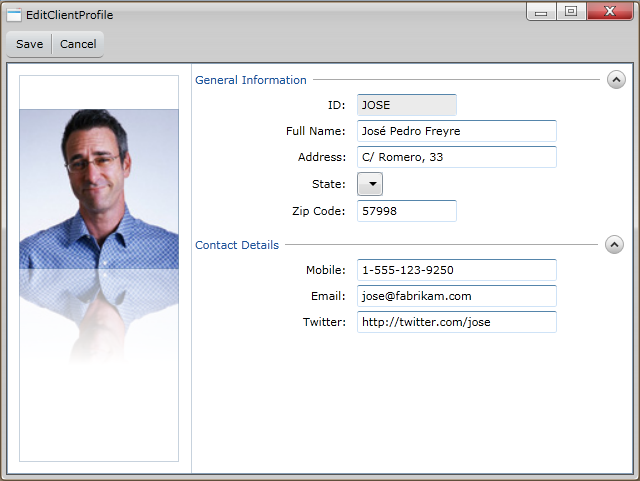This screenshot has width=640, height=481.
Task: Click the ID field containing JOSE
Action: (407, 105)
